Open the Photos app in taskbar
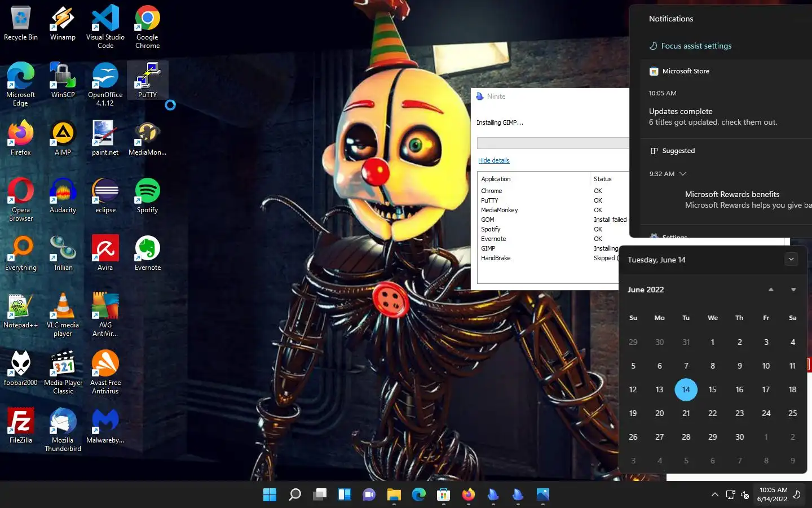The image size is (812, 508). tap(543, 495)
